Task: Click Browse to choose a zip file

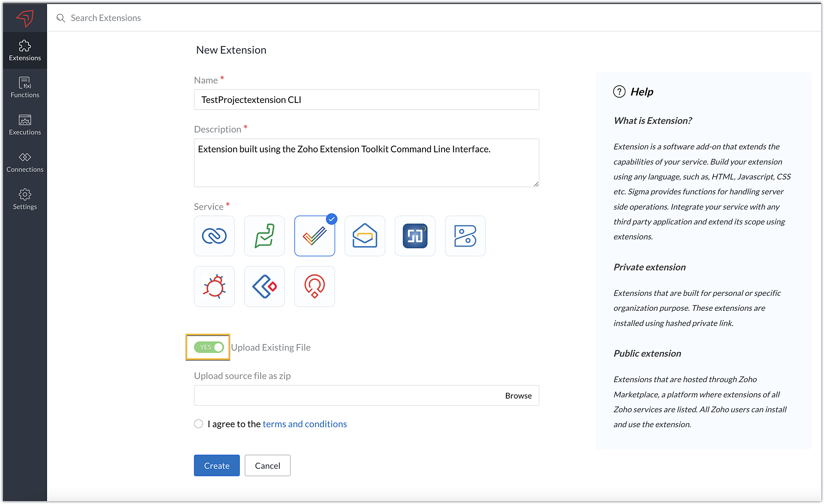Action: 518,395
